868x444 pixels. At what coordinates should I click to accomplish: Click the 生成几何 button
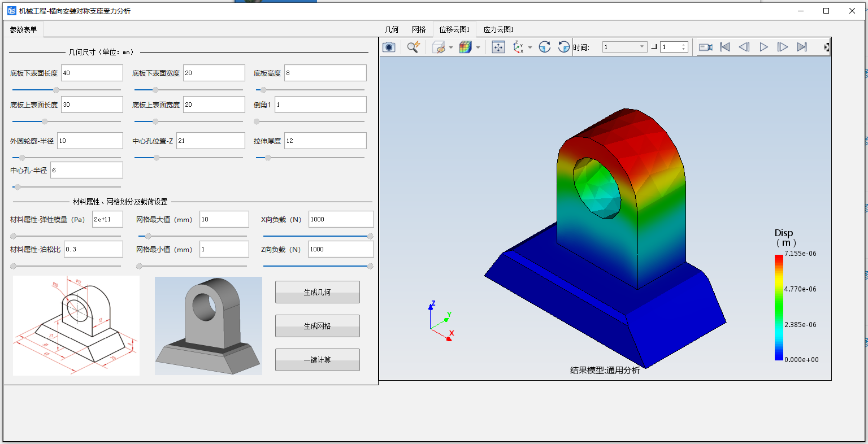click(317, 292)
